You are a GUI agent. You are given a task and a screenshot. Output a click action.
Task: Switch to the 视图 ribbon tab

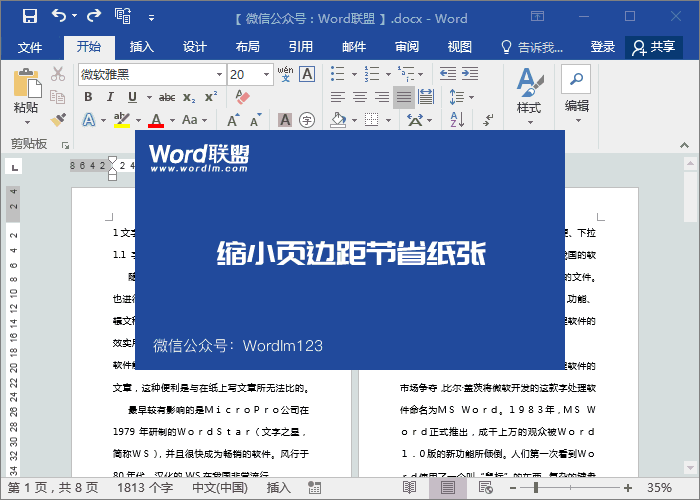pos(459,46)
